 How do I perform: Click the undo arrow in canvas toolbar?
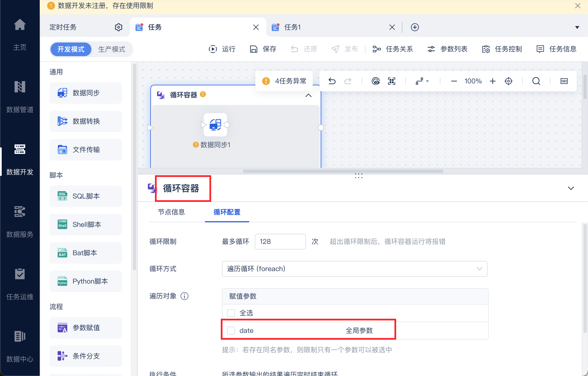click(332, 81)
